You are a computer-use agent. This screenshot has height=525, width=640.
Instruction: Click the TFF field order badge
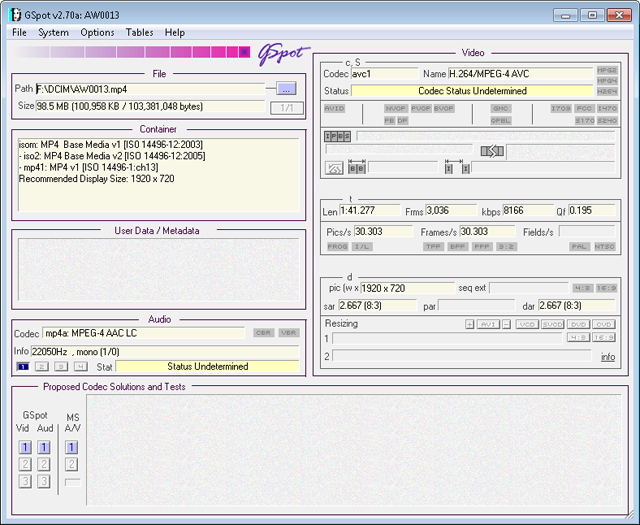[433, 247]
